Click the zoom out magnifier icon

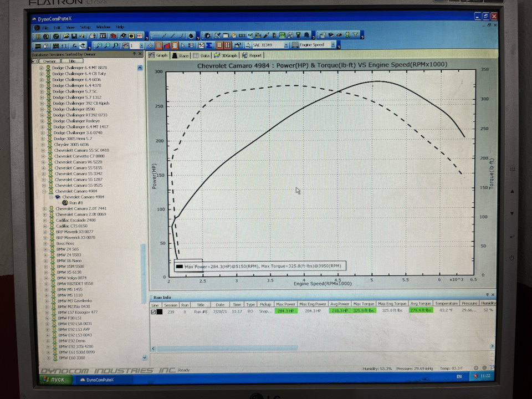pyautogui.click(x=107, y=45)
